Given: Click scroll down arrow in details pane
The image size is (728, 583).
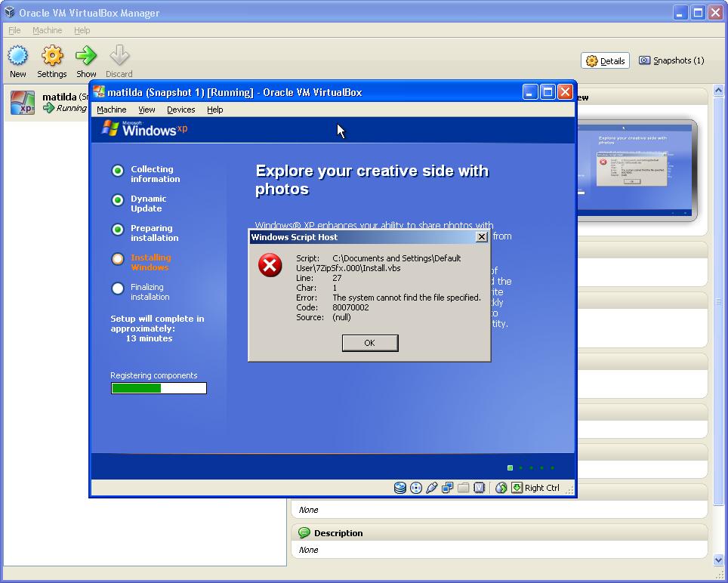Looking at the screenshot, I should (x=718, y=560).
